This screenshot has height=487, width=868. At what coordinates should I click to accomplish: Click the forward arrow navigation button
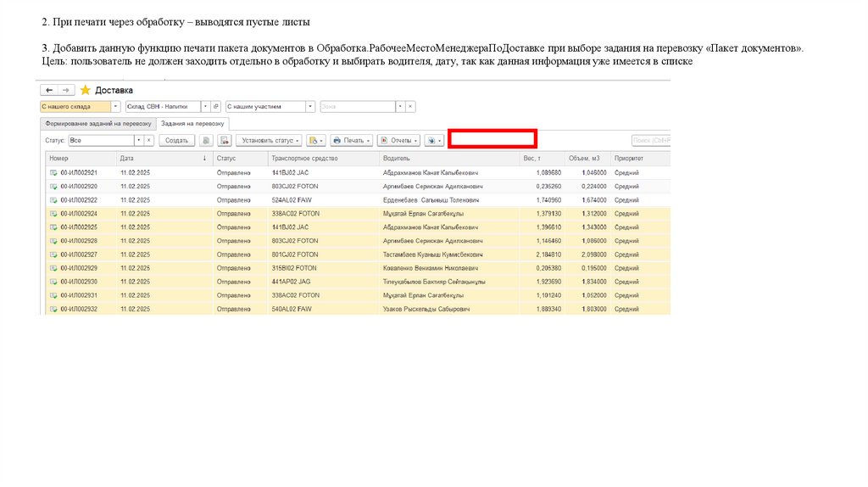tap(66, 90)
